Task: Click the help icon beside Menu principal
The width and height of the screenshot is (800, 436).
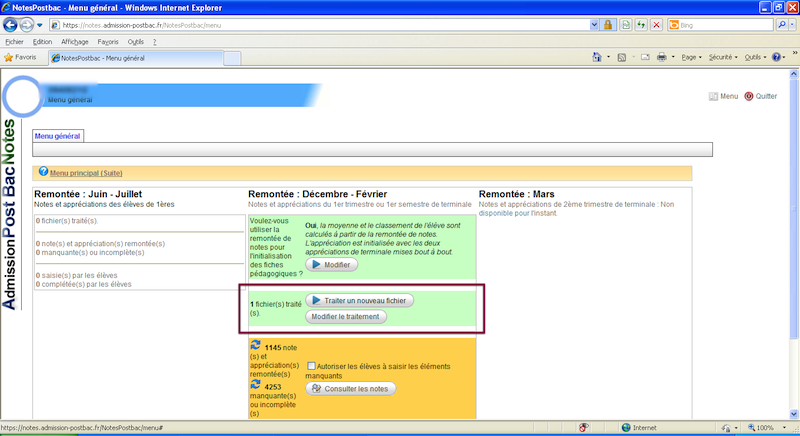Action: click(43, 172)
